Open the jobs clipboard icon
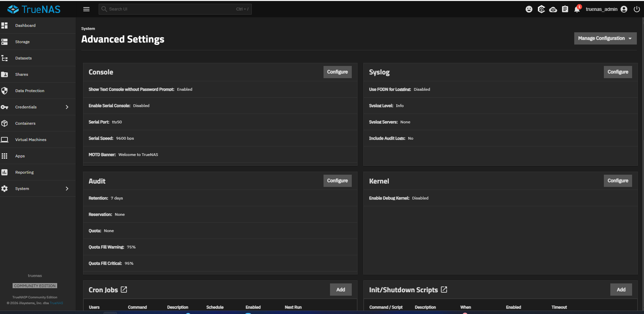This screenshot has height=314, width=644. 565,9
